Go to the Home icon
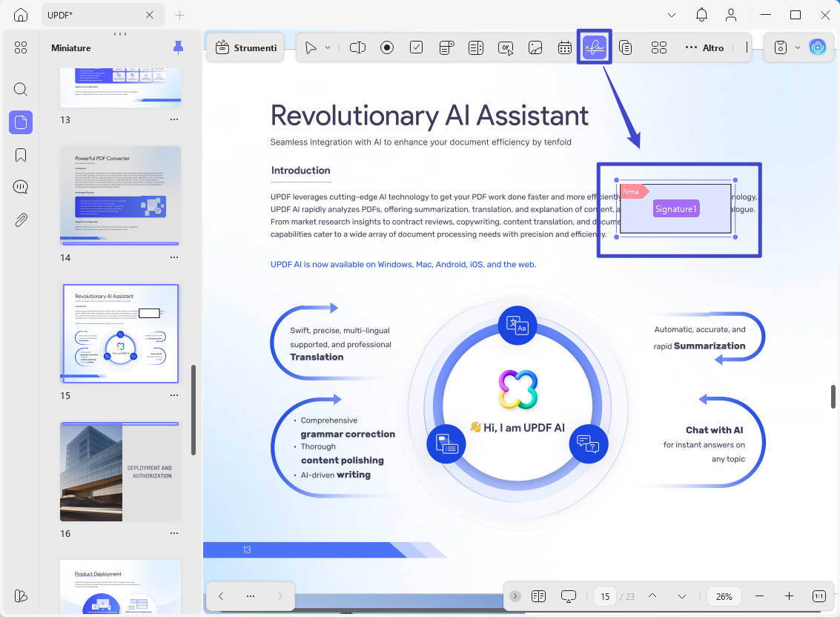This screenshot has width=840, height=617. [x=20, y=15]
